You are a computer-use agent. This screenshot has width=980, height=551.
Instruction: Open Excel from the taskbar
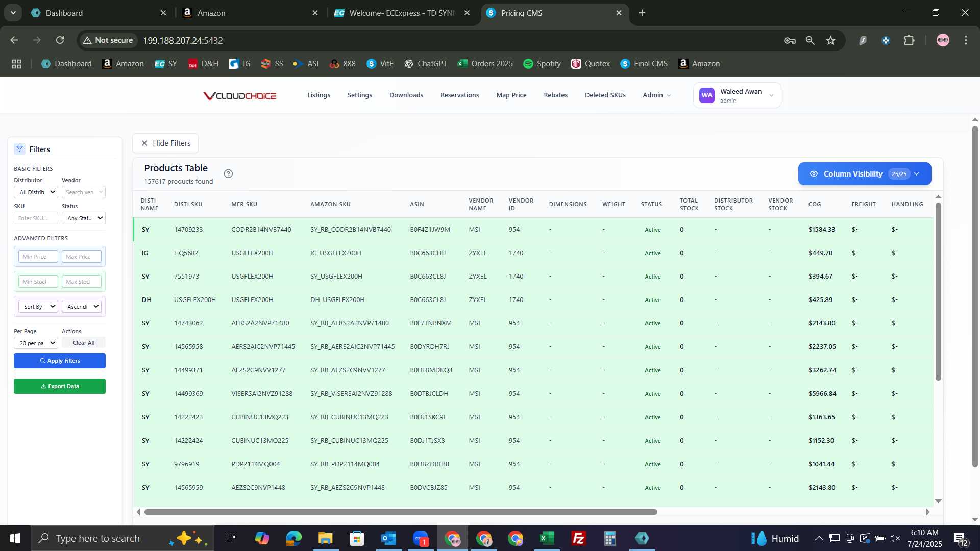tap(547, 538)
